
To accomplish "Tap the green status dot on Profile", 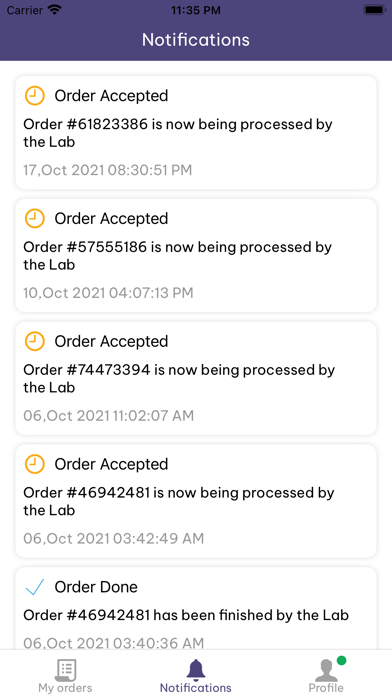I will click(x=341, y=661).
